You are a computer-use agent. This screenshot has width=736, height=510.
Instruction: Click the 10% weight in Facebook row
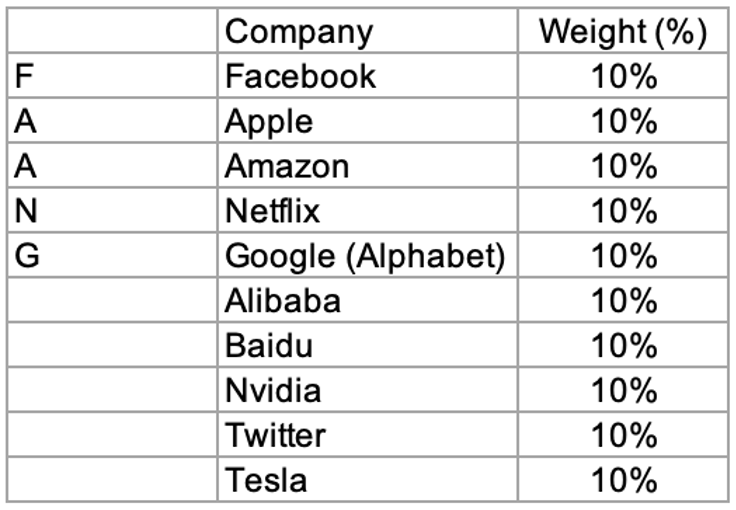624,76
